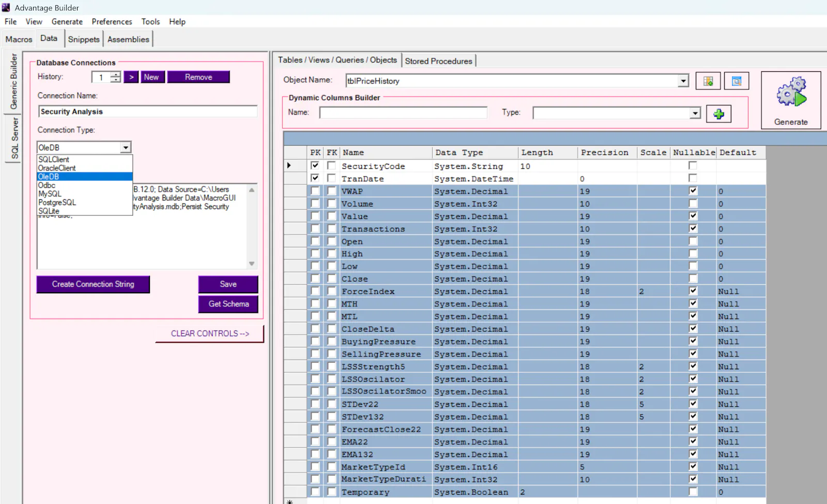
Task: Uncheck PK checkbox for SecurityCode row
Action: pyautogui.click(x=315, y=166)
